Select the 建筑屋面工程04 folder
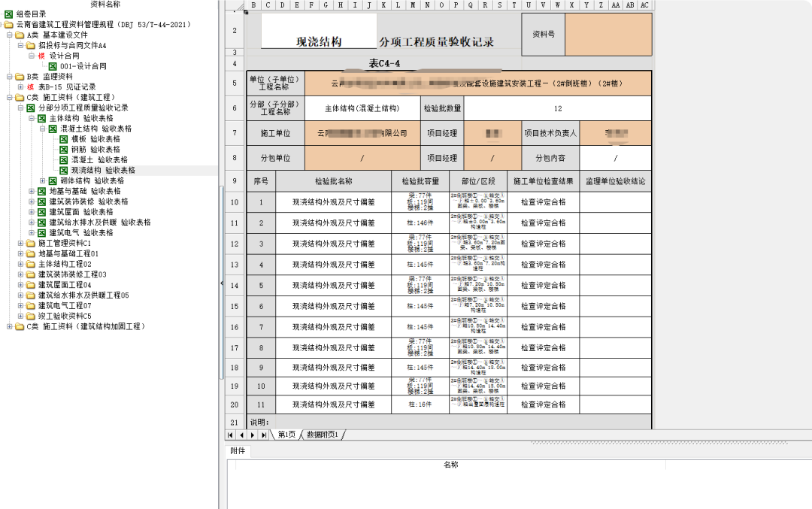Viewport: 812px width, 509px height. pyautogui.click(x=65, y=285)
